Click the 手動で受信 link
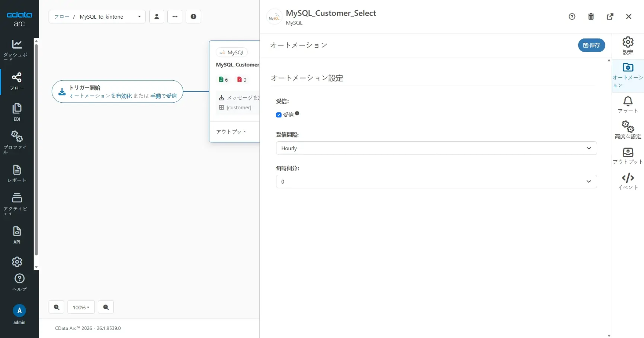Screen dimensions: 644x338 [x=164, y=96]
